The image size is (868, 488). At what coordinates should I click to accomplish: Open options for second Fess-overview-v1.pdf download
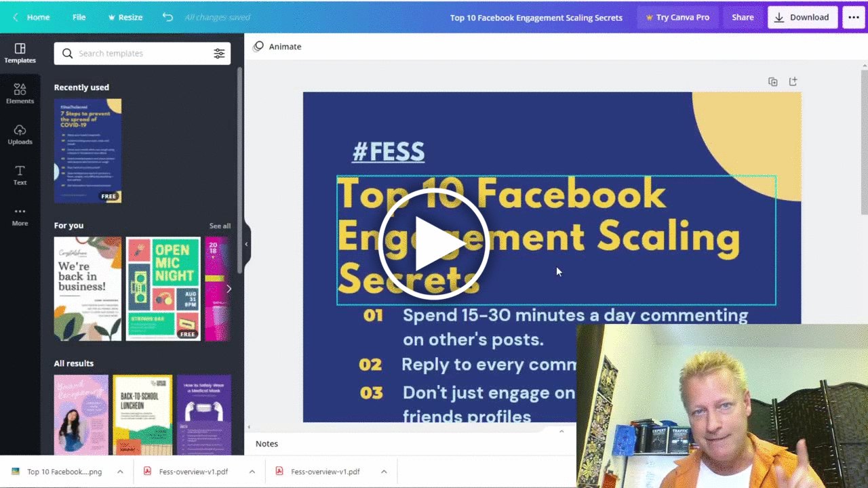[x=384, y=472]
